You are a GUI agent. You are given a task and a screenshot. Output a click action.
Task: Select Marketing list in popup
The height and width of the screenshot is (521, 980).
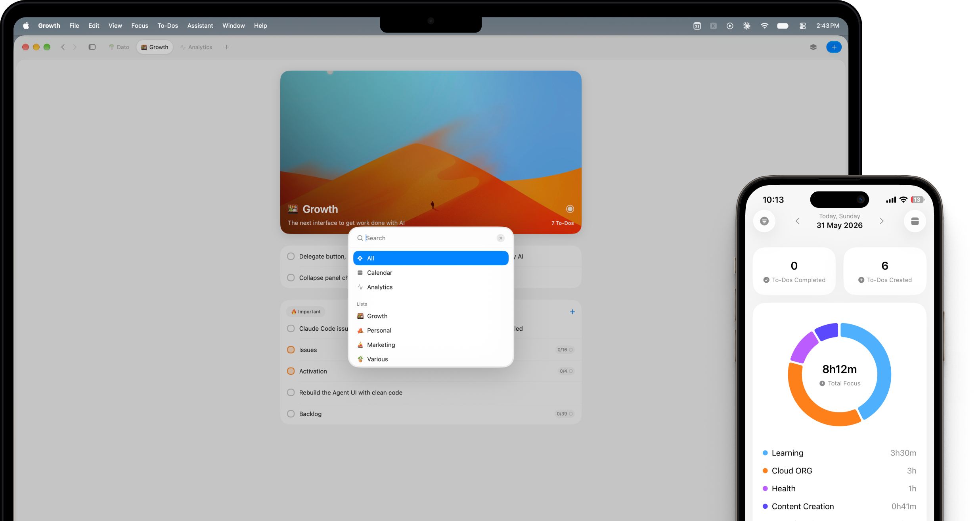coord(431,345)
